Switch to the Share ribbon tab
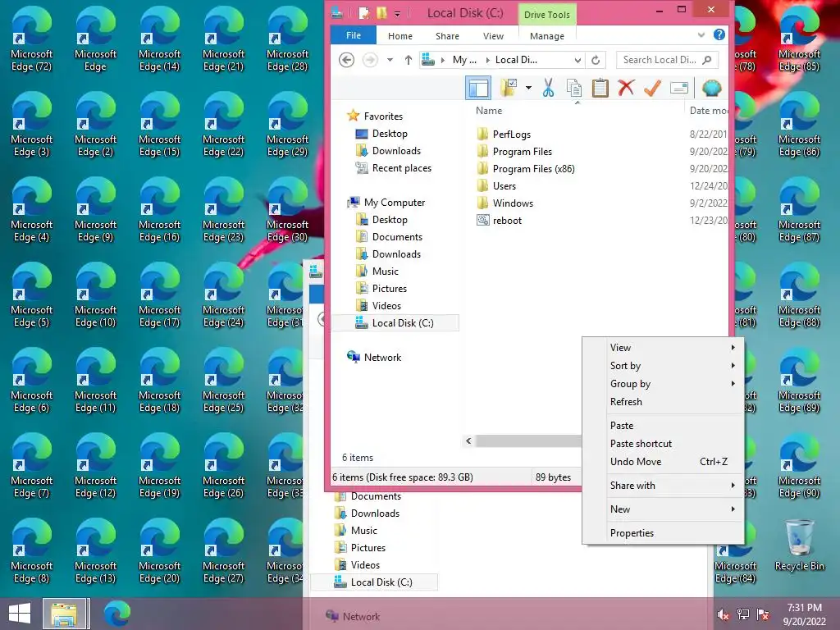The image size is (840, 630). pos(447,36)
